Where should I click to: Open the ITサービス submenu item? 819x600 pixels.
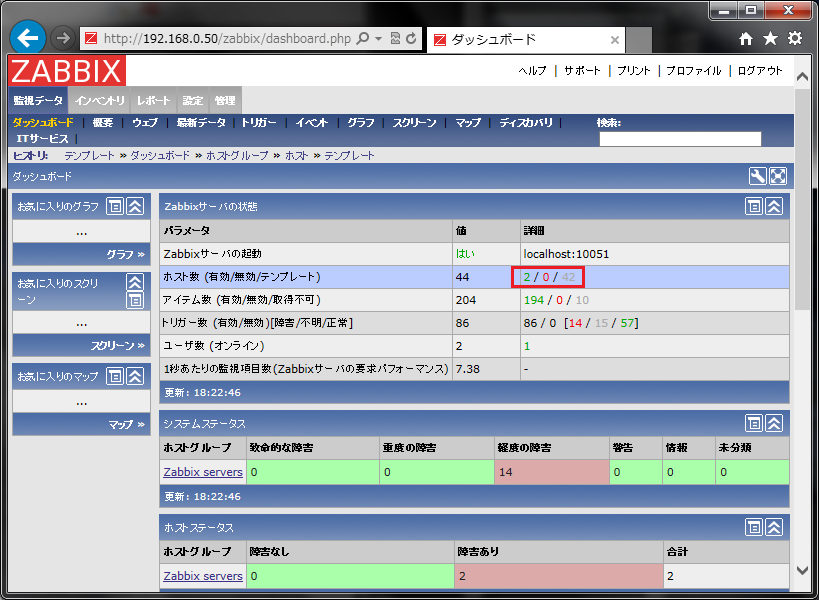(42, 138)
